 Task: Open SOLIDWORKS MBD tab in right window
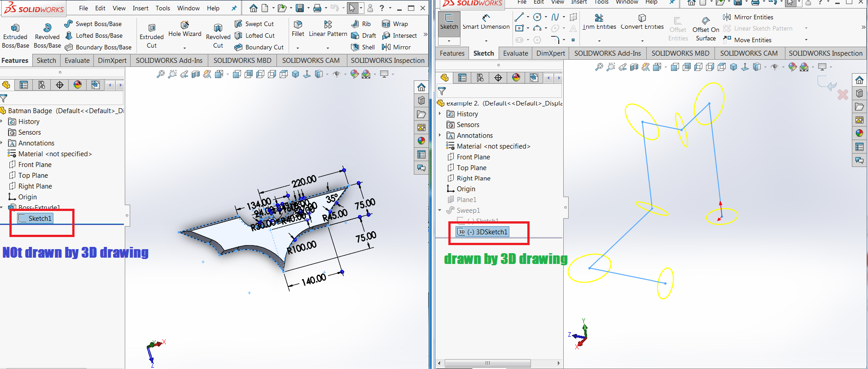point(680,53)
